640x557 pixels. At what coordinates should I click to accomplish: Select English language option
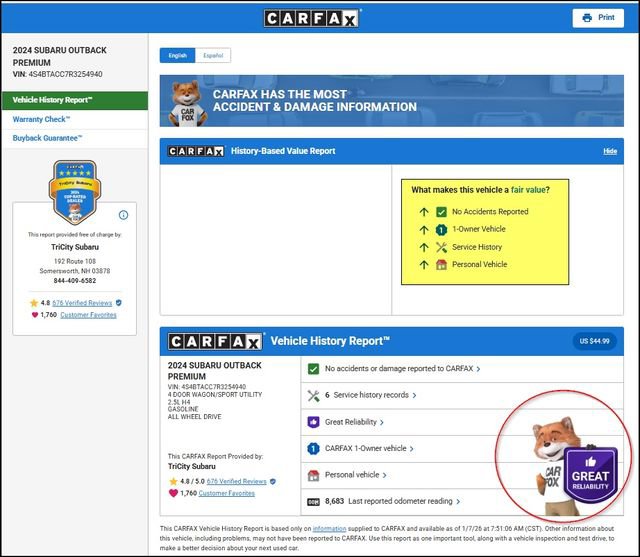click(177, 56)
